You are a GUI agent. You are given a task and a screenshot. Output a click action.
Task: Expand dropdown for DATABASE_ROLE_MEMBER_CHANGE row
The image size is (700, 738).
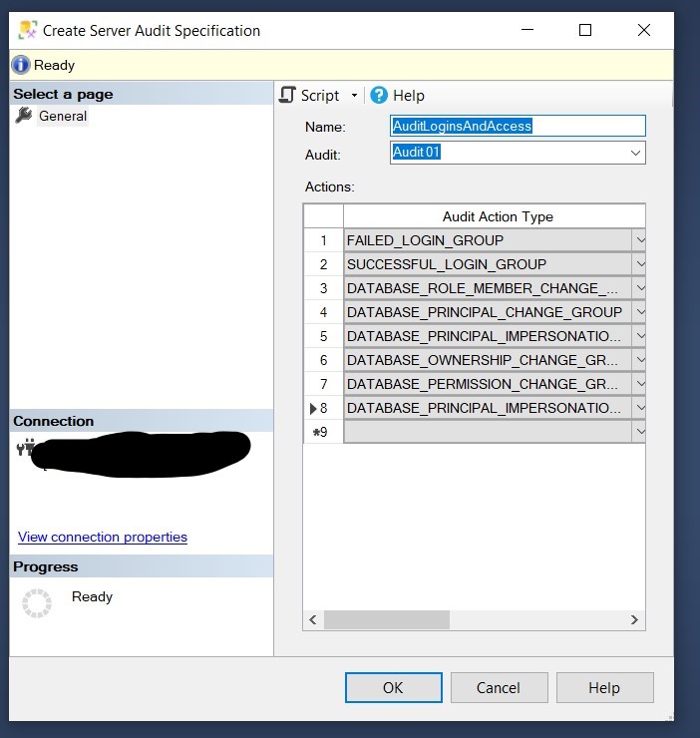click(639, 288)
